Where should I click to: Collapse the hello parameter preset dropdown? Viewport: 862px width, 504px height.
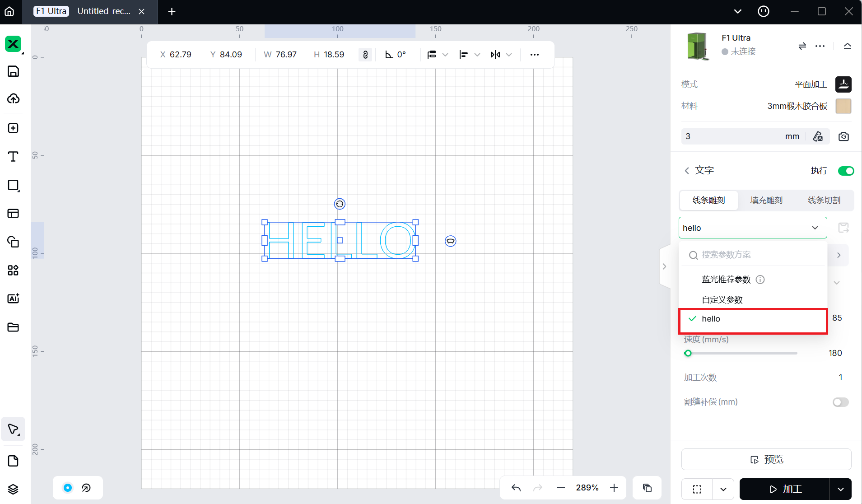pos(815,228)
